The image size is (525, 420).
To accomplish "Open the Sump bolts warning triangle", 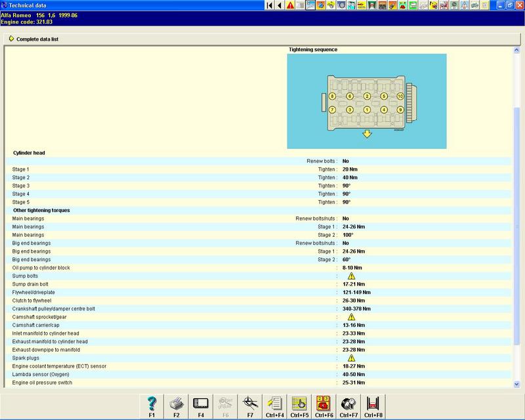I will coord(351,276).
